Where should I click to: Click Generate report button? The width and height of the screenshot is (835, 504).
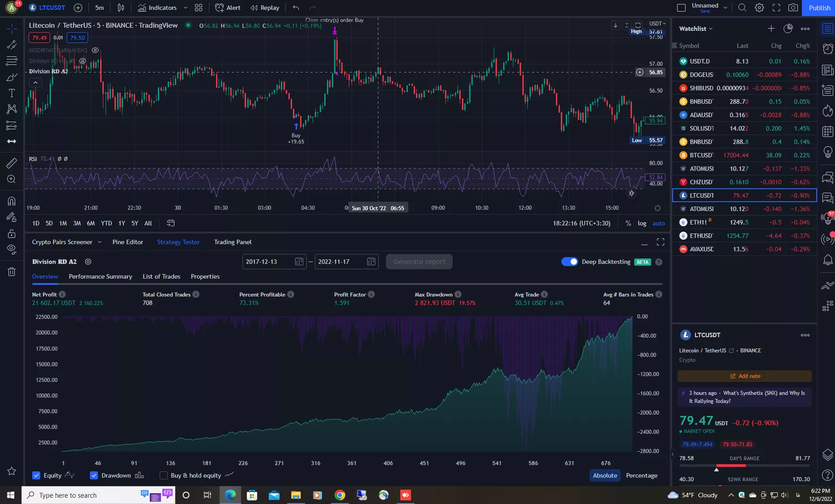coord(419,262)
